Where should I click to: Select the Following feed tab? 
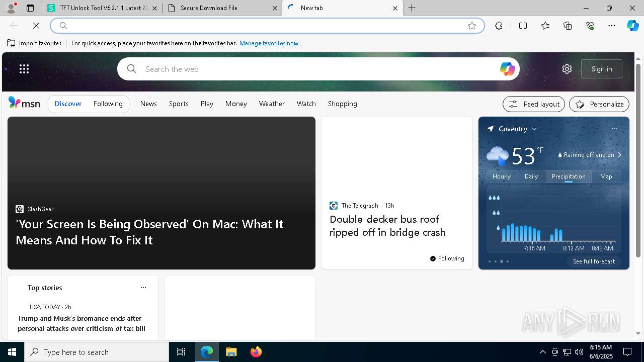pyautogui.click(x=108, y=104)
